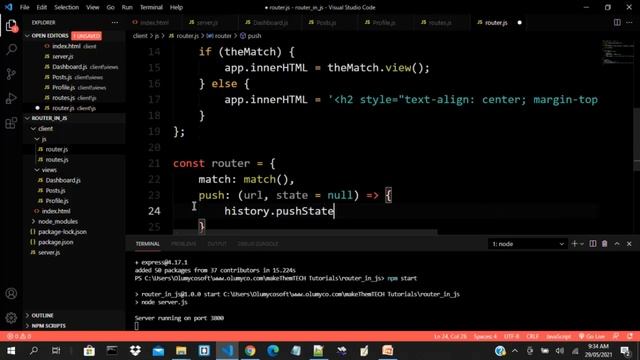Open File Explorer from taskbar

point(181,351)
